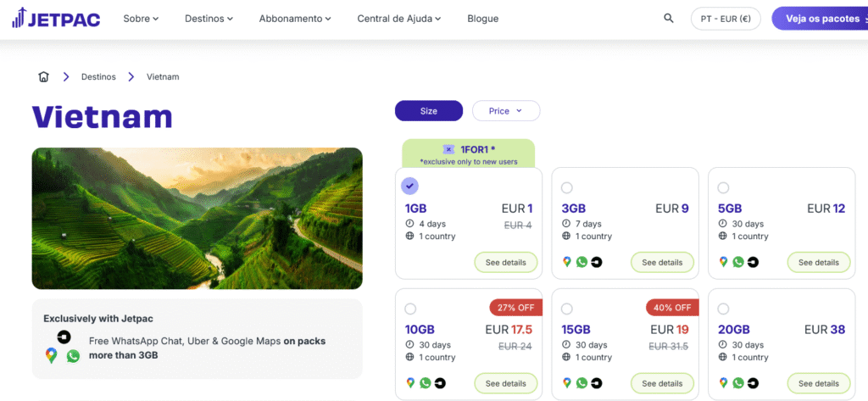The width and height of the screenshot is (868, 401).
Task: See details for the 3GB plan
Action: coord(662,263)
